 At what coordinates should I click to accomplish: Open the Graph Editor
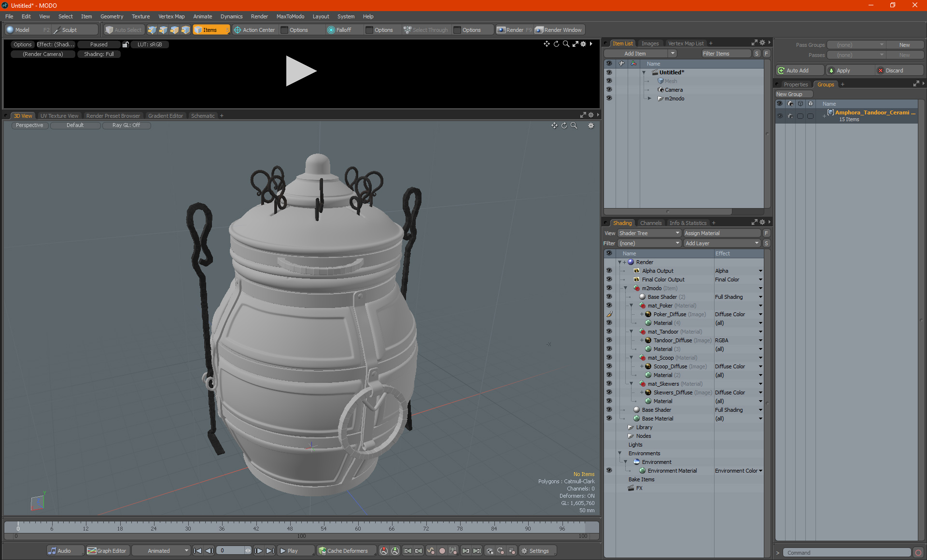point(107,551)
